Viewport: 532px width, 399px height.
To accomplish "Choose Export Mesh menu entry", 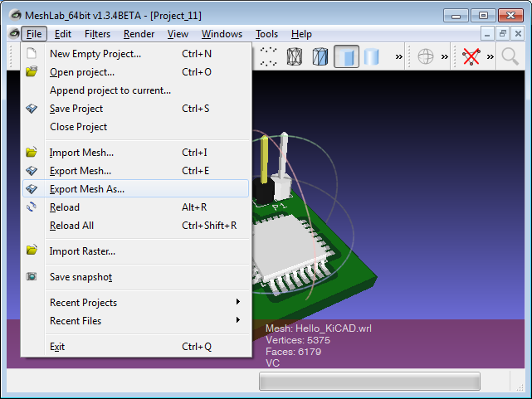I will (136, 171).
